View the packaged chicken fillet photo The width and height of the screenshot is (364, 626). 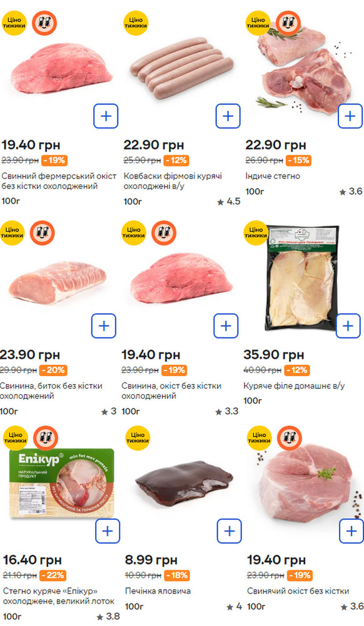coord(302,279)
